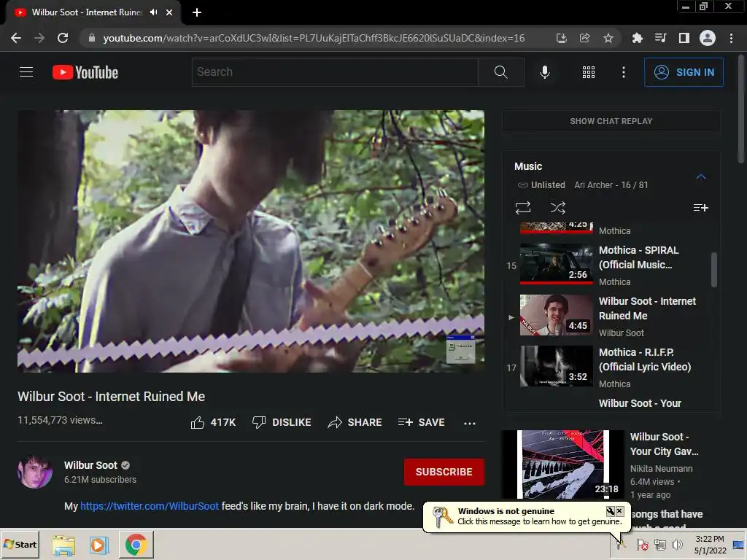Open Windows Start menu
This screenshot has width=747, height=560.
tap(20, 544)
